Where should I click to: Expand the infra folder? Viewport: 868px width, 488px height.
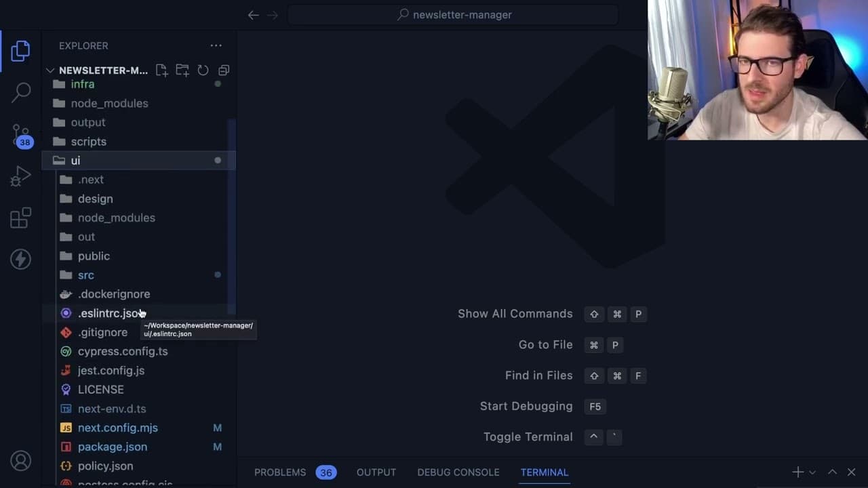coord(138,84)
